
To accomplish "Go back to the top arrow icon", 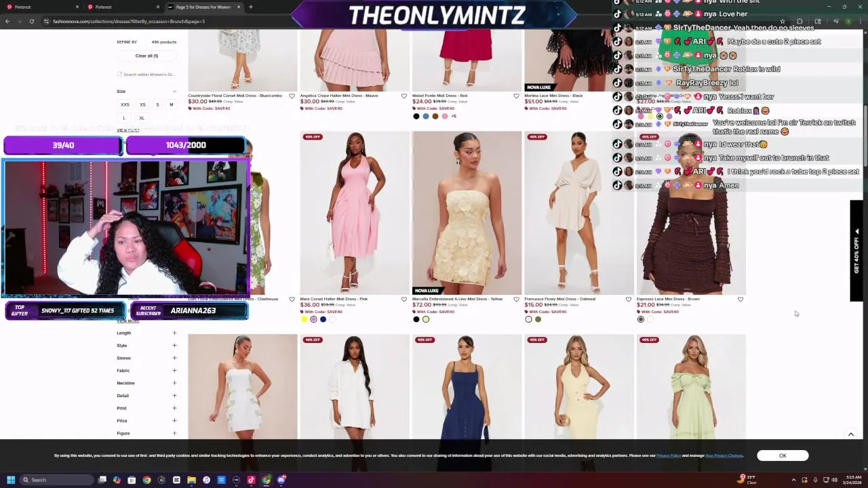I will click(851, 434).
